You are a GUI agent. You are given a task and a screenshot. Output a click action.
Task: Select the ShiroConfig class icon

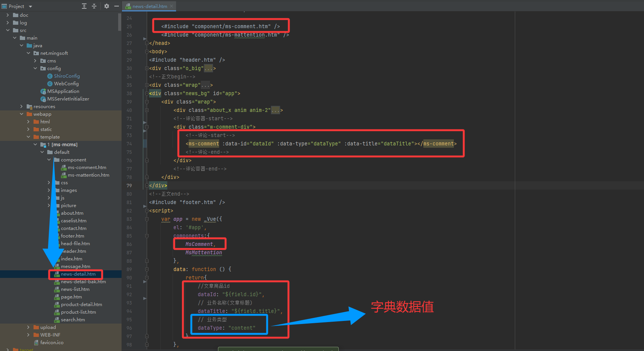click(x=50, y=76)
